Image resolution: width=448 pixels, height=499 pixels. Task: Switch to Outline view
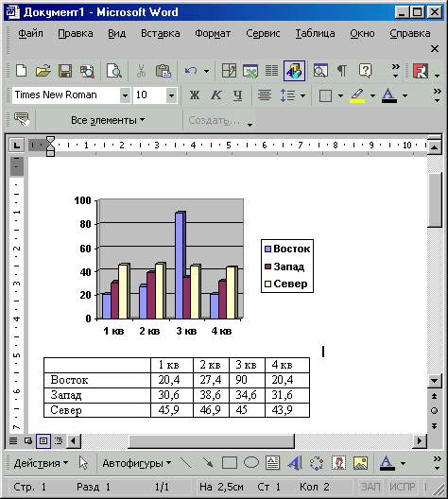click(59, 440)
